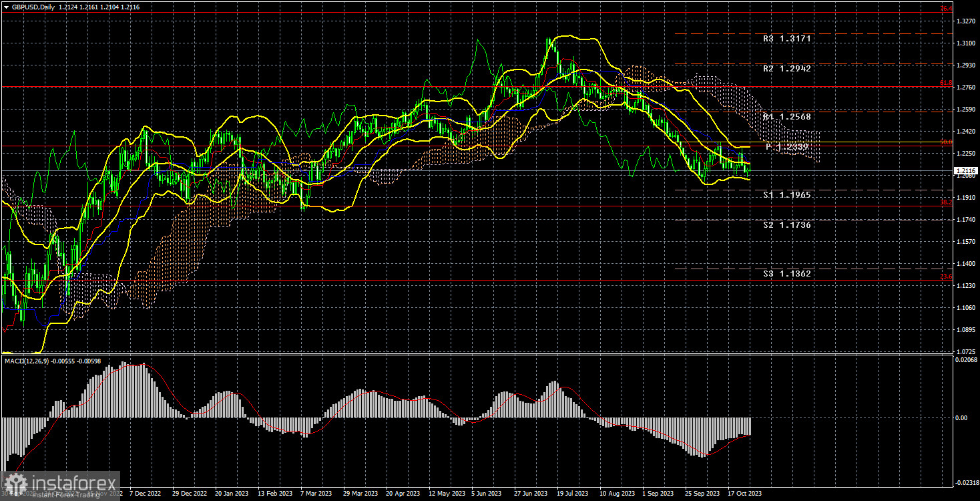Click the 1.0725 price axis label
980x501 pixels.
pyautogui.click(x=966, y=351)
